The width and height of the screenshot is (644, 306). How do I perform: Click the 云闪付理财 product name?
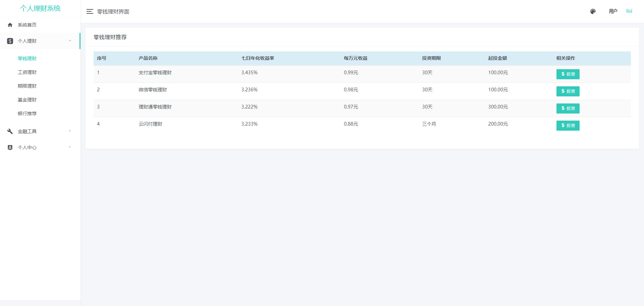click(x=150, y=124)
